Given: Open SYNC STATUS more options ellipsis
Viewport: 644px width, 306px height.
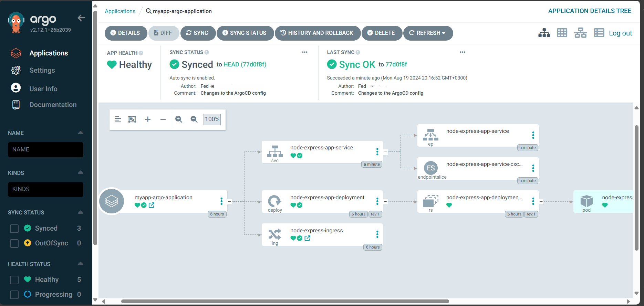Looking at the screenshot, I should pos(305,52).
